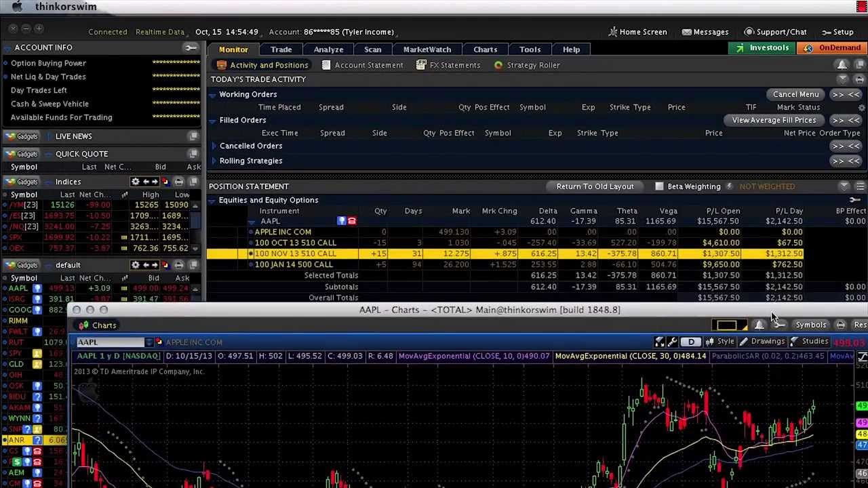Click default watchlist color link icon
868x488 pixels.
164,265
